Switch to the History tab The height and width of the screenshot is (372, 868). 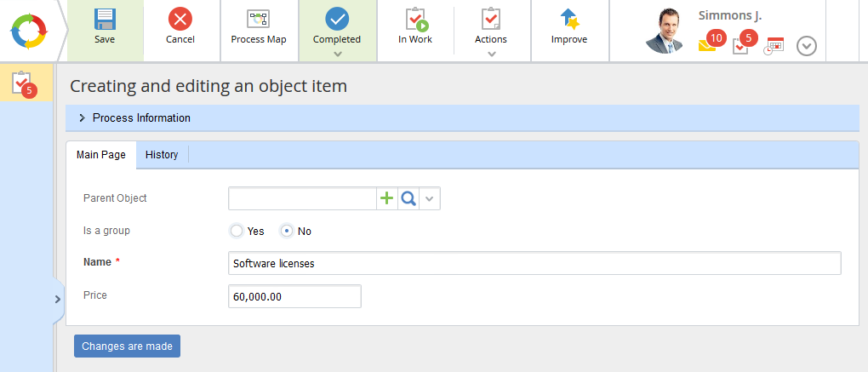tap(162, 155)
